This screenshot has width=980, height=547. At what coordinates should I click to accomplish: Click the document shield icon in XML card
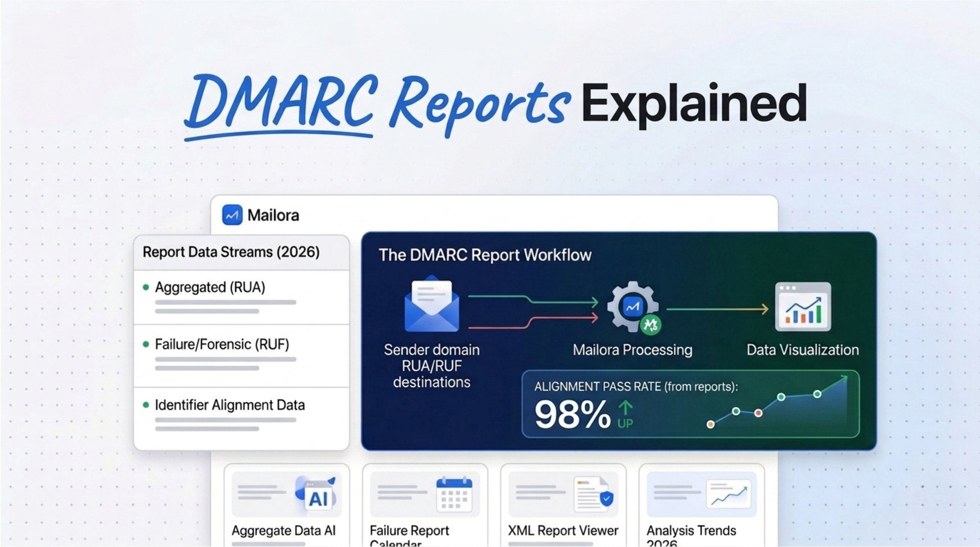click(x=593, y=494)
